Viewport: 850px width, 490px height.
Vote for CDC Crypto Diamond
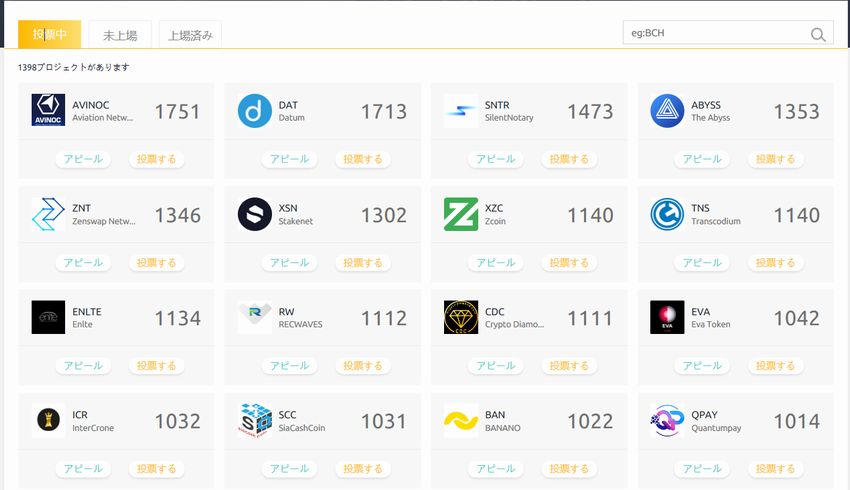569,365
